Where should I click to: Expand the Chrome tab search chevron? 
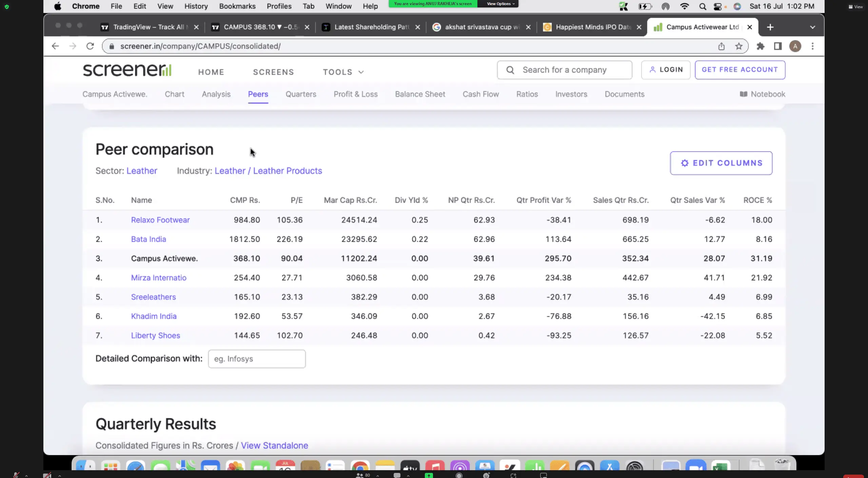click(x=812, y=27)
